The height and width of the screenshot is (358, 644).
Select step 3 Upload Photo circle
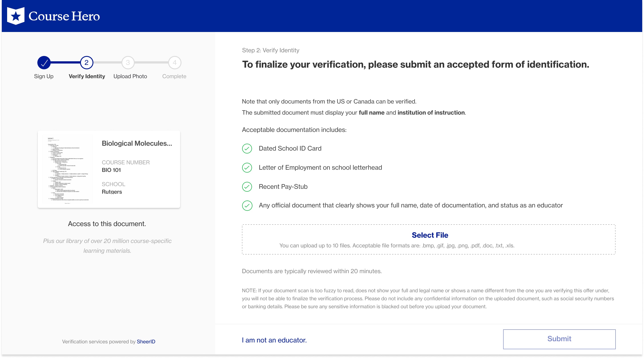[x=128, y=63]
